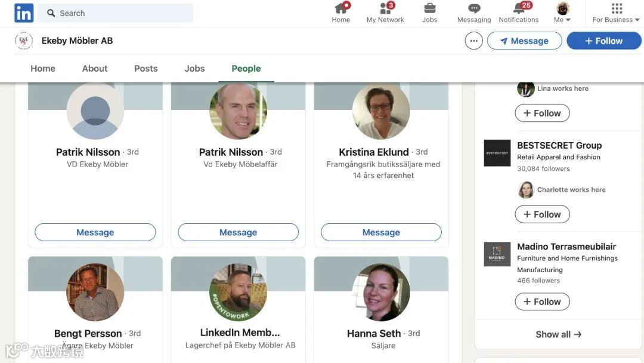The height and width of the screenshot is (363, 644).
Task: Click Ekeby Möbler AB header name
Action: click(x=77, y=41)
